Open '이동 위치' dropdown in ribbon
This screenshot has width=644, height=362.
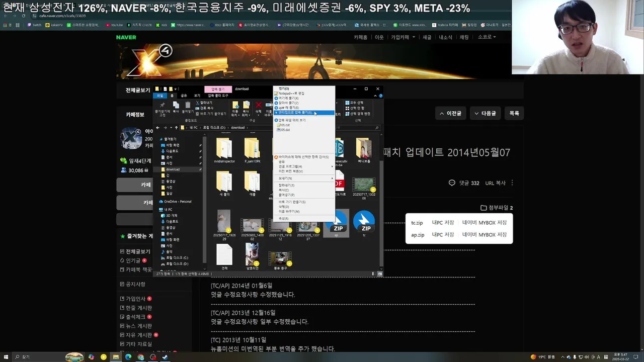pos(235,109)
